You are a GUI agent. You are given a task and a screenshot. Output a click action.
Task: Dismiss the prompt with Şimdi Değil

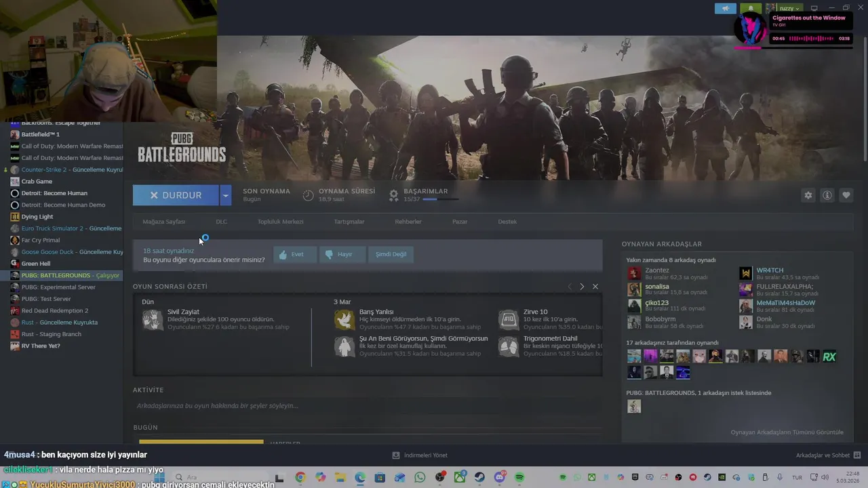(x=391, y=254)
